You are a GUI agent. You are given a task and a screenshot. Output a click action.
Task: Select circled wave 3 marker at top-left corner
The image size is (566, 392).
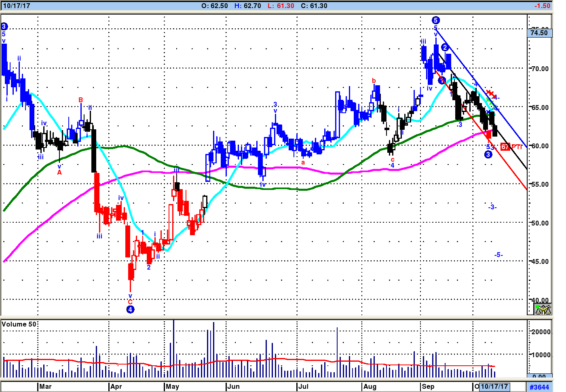coord(4,27)
